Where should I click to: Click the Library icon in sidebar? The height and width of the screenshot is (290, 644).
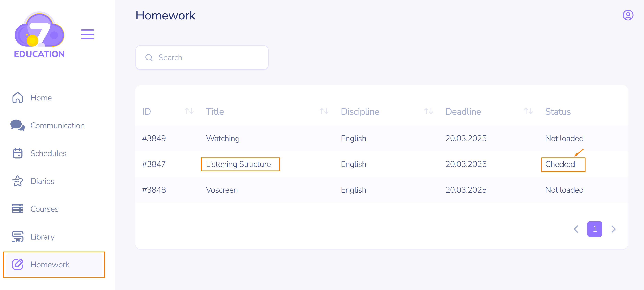17,236
